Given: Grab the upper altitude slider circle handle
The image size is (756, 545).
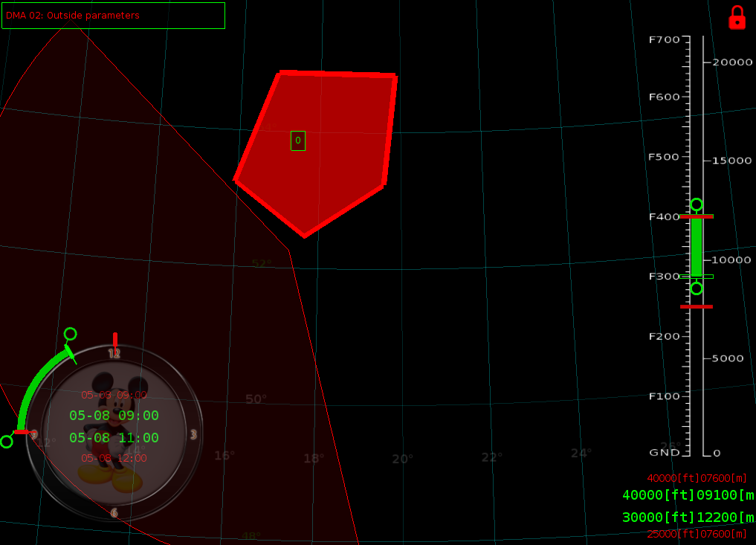Looking at the screenshot, I should (x=697, y=204).
